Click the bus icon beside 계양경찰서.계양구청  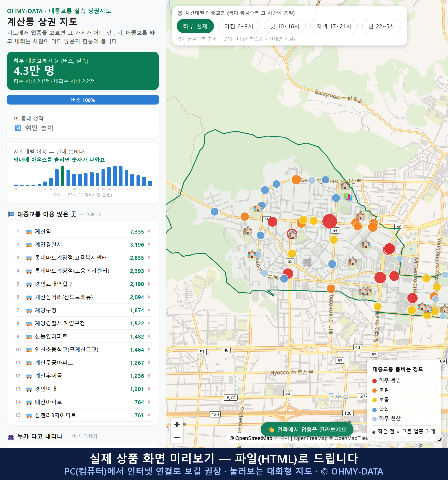[x=29, y=324]
